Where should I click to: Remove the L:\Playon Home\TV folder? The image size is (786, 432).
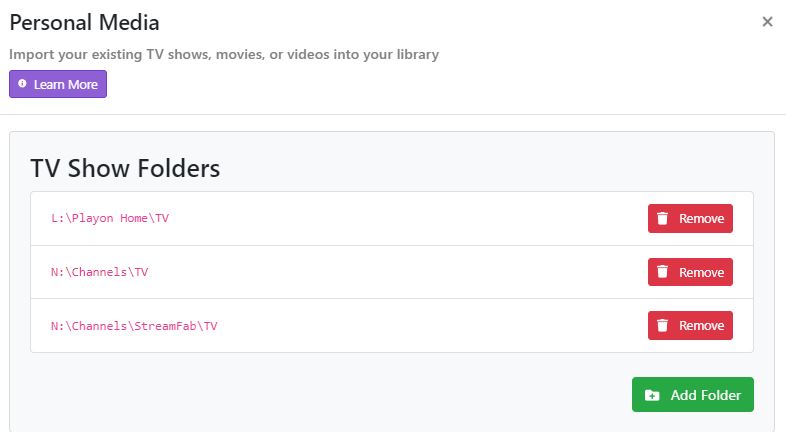[x=690, y=219]
